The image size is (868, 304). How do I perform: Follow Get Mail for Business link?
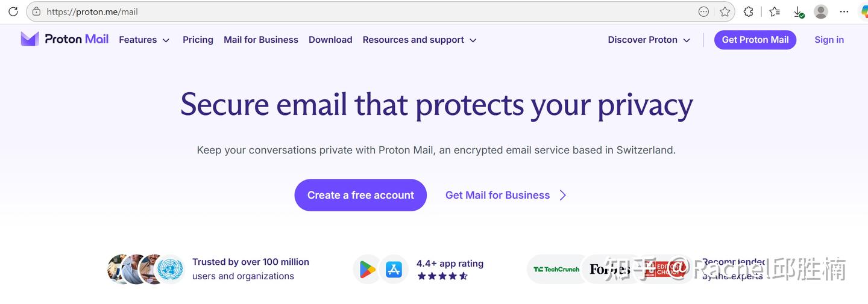[506, 195]
